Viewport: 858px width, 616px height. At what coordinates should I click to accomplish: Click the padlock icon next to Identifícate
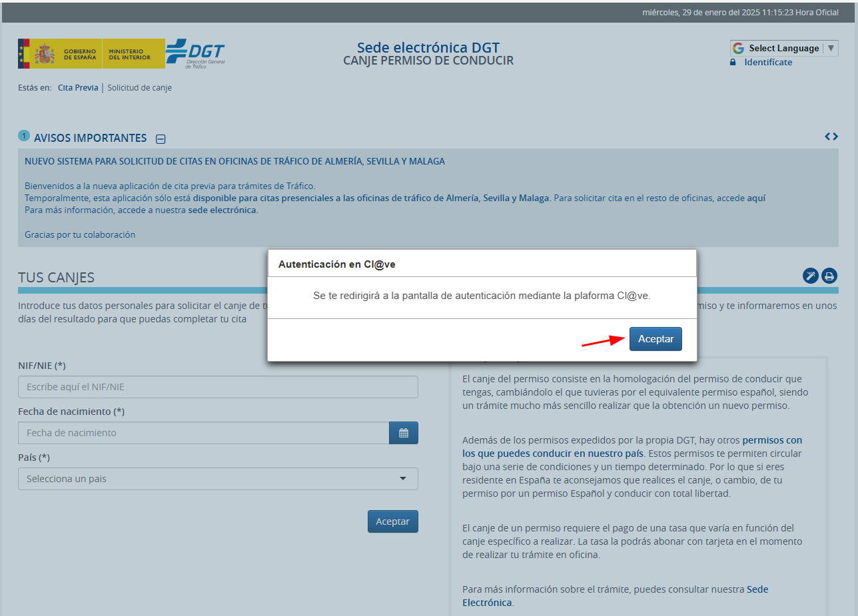pos(733,62)
